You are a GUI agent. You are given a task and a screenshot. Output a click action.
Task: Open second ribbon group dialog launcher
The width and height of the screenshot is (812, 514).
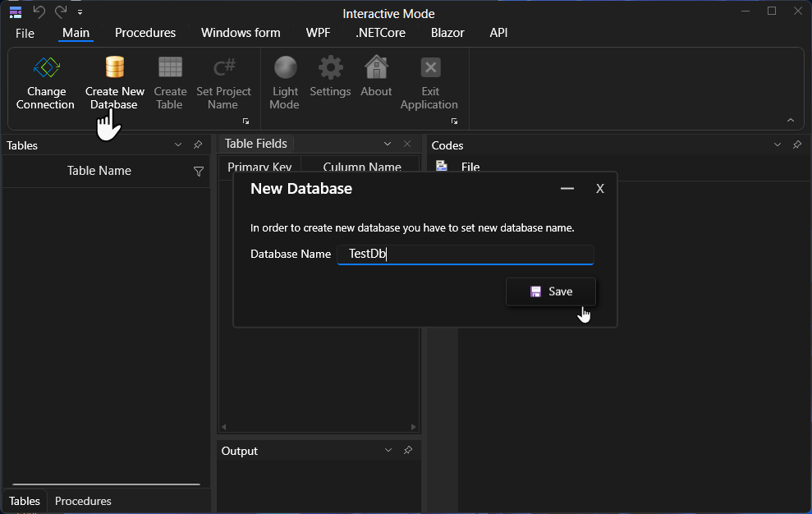click(454, 122)
